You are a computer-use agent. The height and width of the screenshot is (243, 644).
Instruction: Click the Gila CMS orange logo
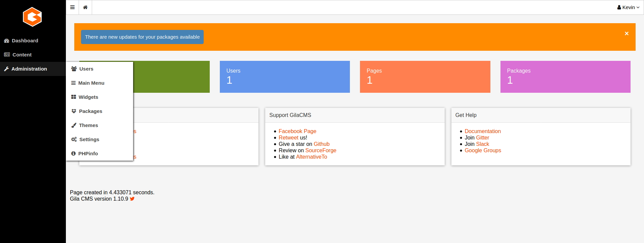[32, 17]
